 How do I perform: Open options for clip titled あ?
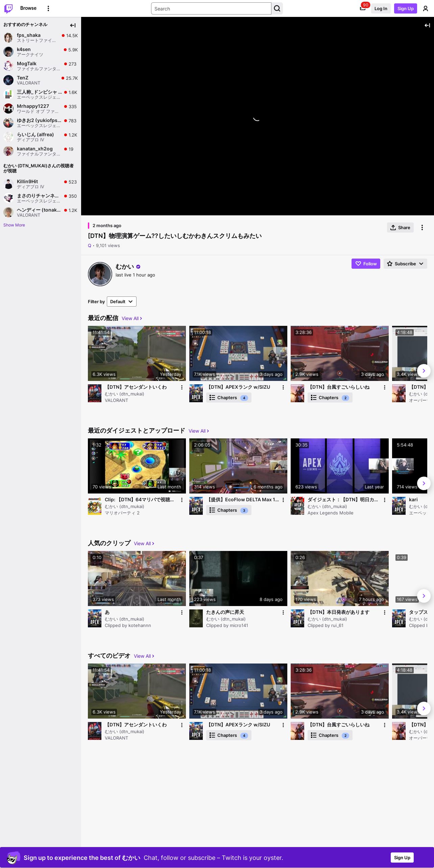click(182, 612)
